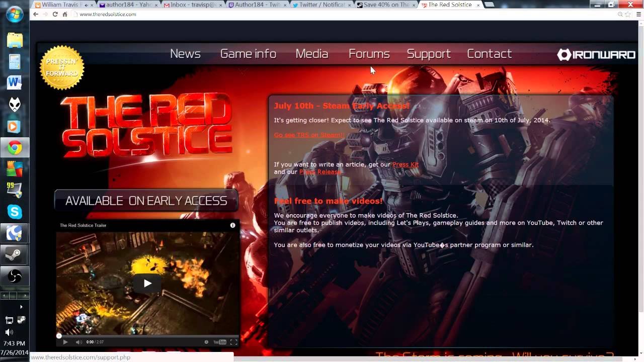Viewport: 644px width, 362px height.
Task: Open a new browser tab
Action: tap(490, 5)
